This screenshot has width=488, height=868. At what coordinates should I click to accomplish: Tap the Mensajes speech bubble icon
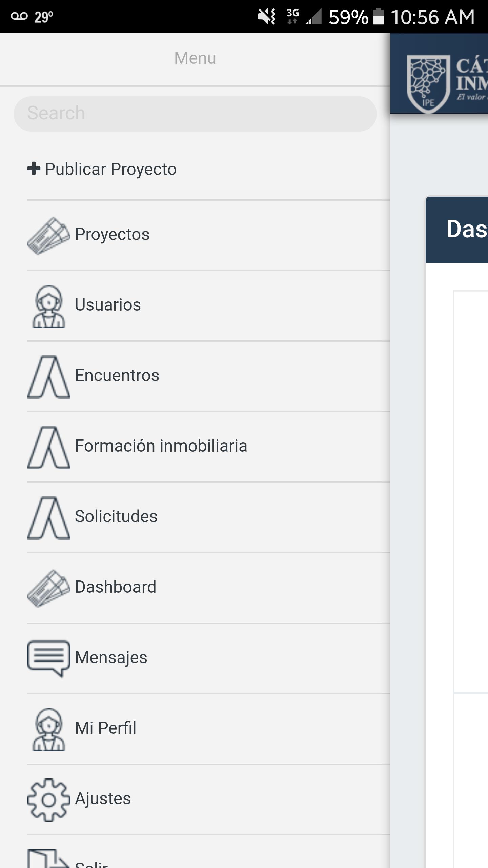pos(49,658)
